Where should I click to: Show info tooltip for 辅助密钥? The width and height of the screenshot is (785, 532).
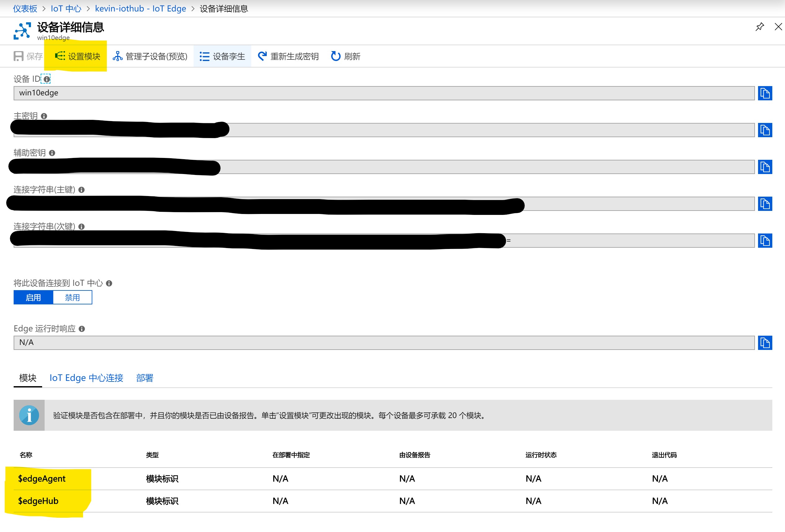click(x=52, y=153)
